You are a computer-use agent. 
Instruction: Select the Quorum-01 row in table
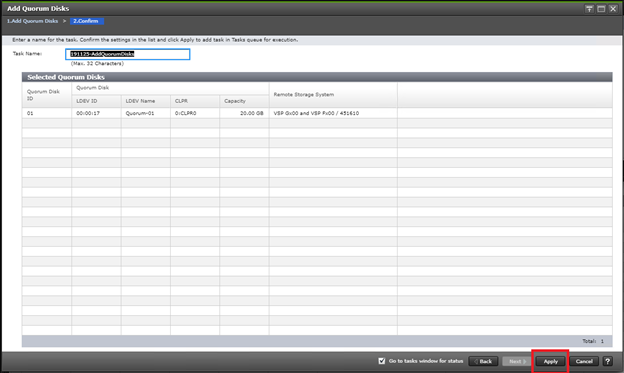click(317, 113)
